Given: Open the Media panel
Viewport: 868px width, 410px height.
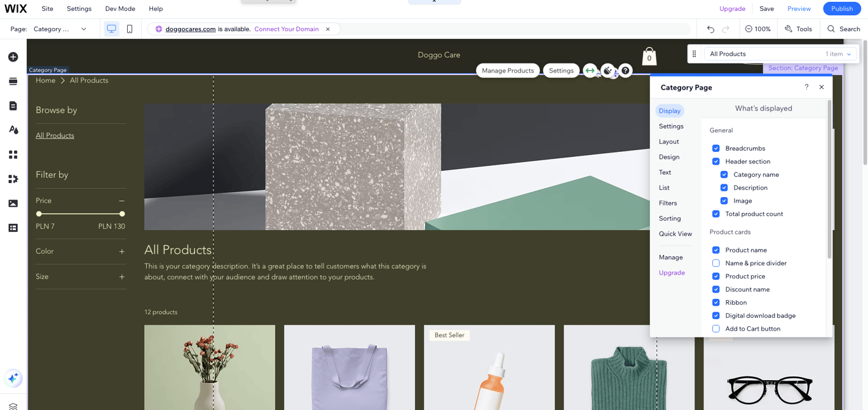Looking at the screenshot, I should click(13, 203).
